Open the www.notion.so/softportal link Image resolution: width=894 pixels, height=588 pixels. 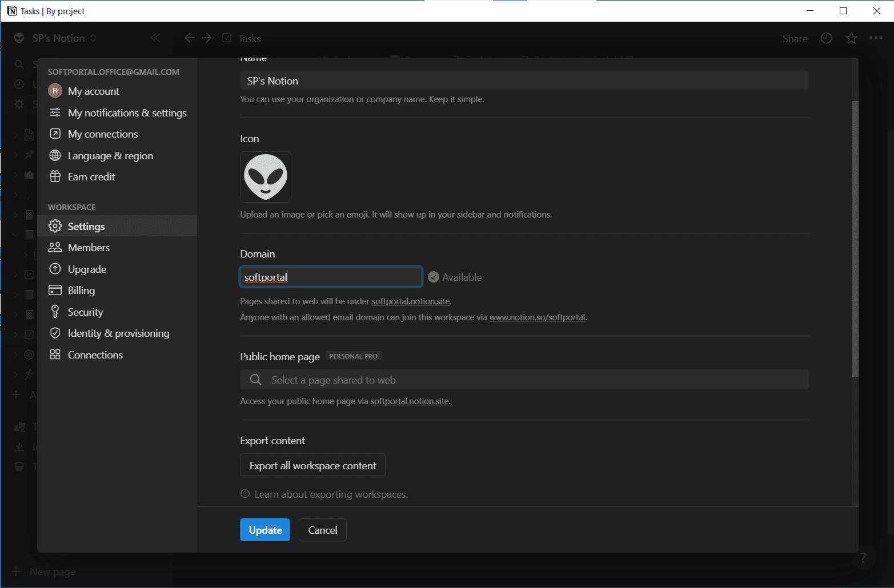click(537, 317)
